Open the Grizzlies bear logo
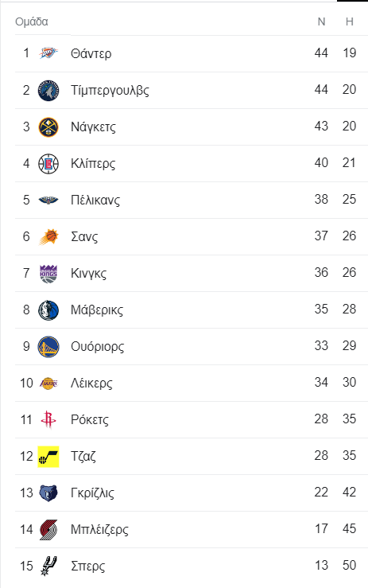 pyautogui.click(x=48, y=493)
